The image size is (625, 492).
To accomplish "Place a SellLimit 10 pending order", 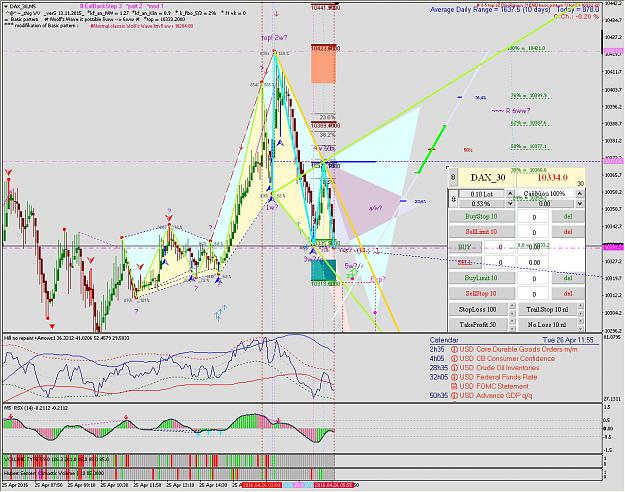I will pos(481,232).
